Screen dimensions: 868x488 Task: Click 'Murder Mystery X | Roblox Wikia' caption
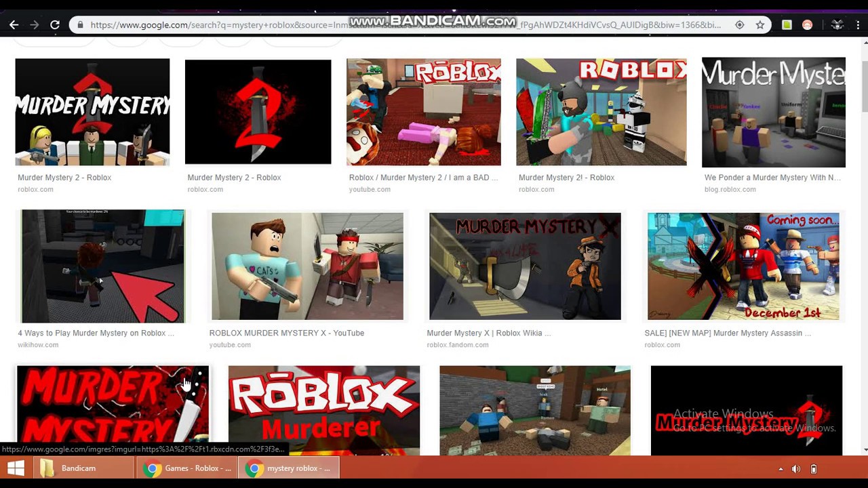pyautogui.click(x=489, y=333)
